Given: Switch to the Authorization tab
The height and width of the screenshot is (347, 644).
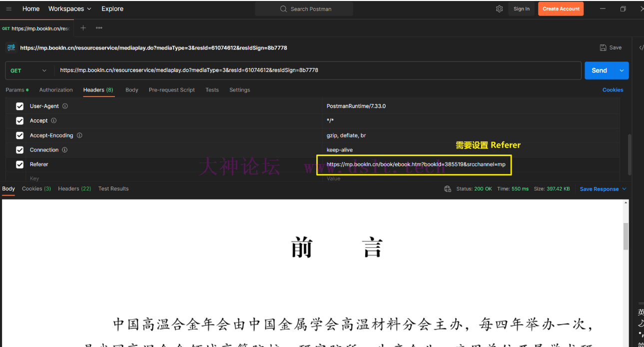Looking at the screenshot, I should point(56,90).
